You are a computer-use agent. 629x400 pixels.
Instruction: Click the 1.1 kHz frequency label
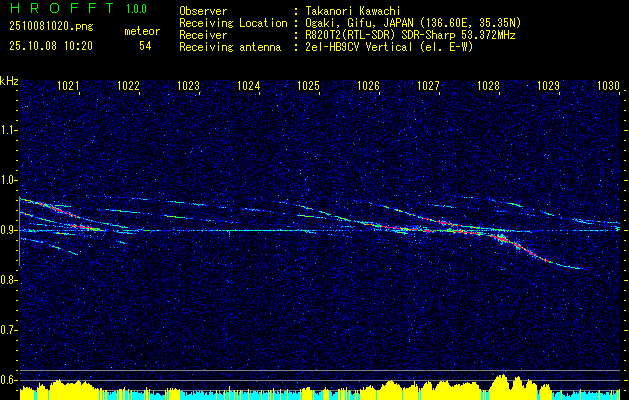point(8,130)
